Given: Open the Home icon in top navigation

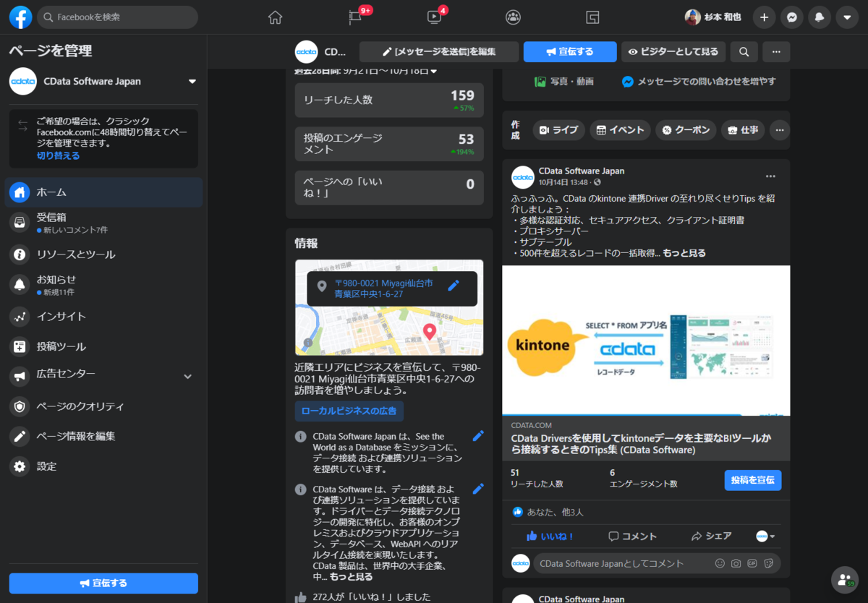Looking at the screenshot, I should [x=275, y=17].
